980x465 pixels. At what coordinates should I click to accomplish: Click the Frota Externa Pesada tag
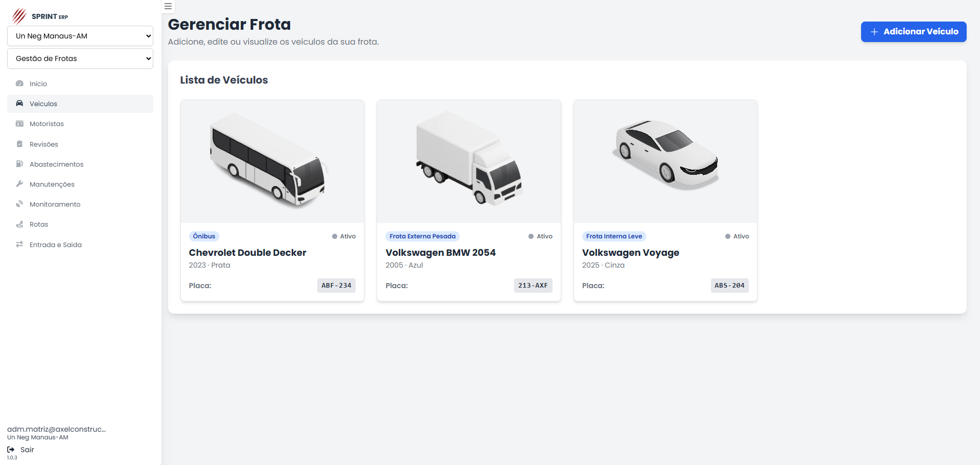click(422, 236)
